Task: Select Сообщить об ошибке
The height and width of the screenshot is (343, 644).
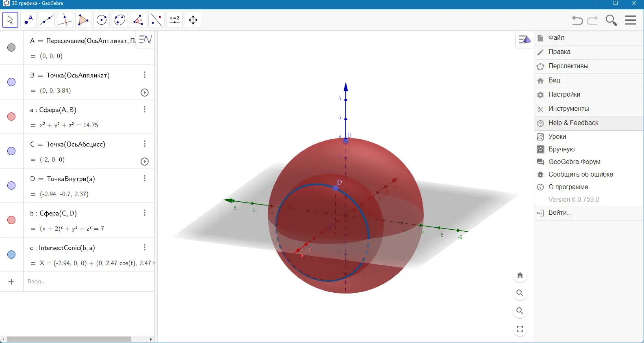Action: [x=589, y=175]
